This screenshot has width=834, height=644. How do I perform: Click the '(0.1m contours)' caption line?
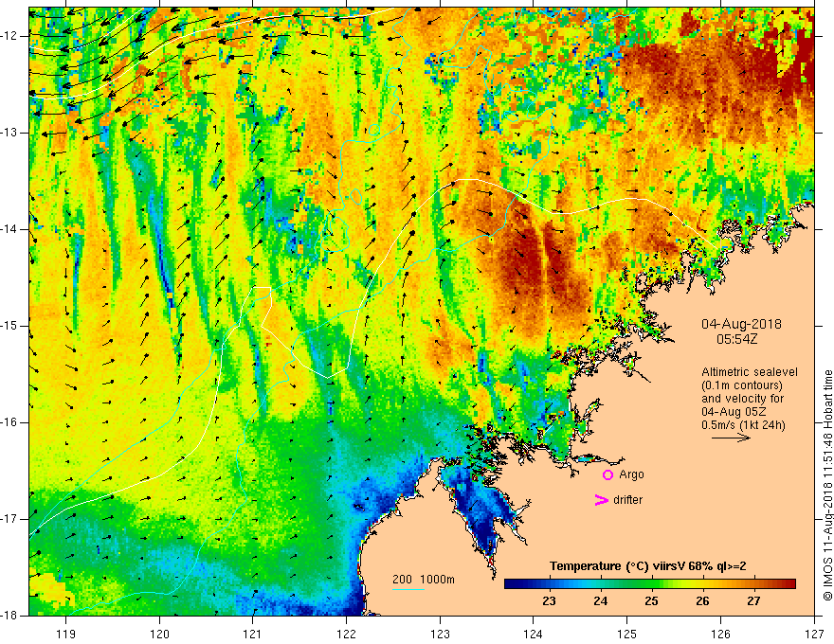coord(742,385)
